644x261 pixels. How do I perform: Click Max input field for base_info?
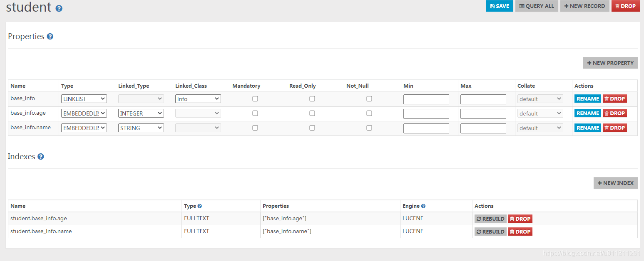pyautogui.click(x=483, y=99)
